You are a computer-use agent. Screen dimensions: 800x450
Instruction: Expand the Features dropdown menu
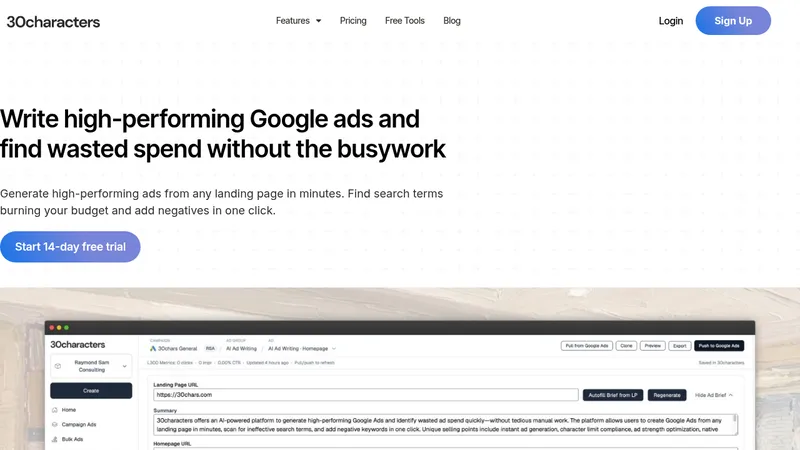[x=298, y=21]
